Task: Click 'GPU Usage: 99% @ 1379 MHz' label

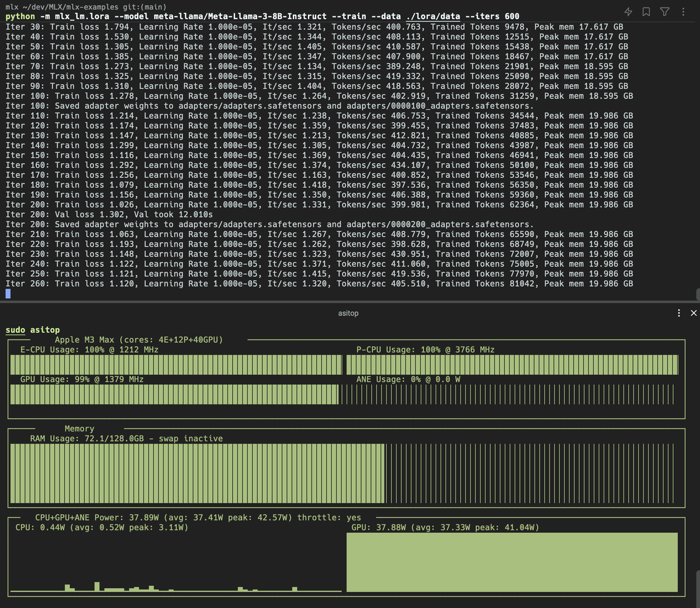Action: click(82, 379)
